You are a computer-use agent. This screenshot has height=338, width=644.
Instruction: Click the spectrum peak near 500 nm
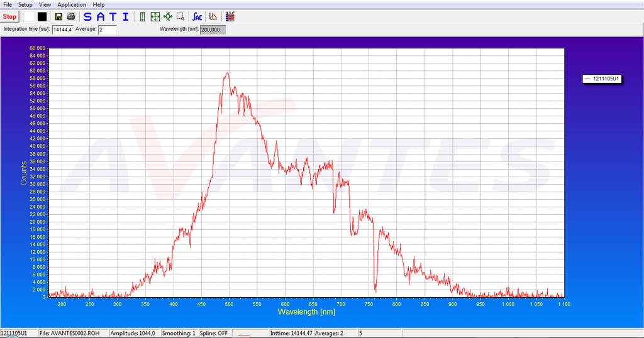(x=227, y=74)
